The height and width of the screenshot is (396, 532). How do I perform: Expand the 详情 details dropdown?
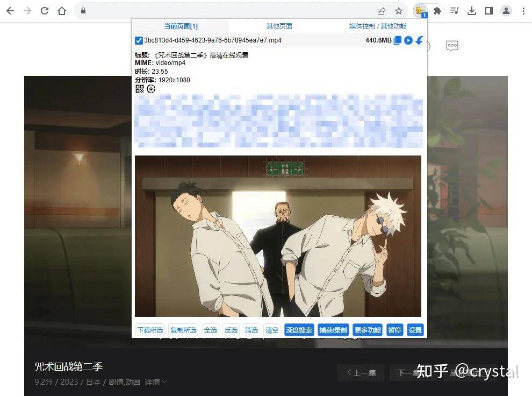(156, 382)
